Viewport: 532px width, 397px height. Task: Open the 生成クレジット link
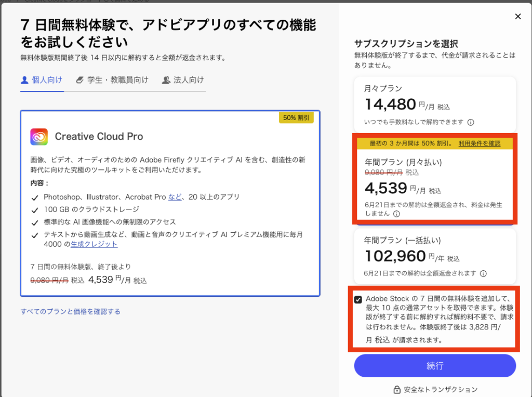(94, 244)
